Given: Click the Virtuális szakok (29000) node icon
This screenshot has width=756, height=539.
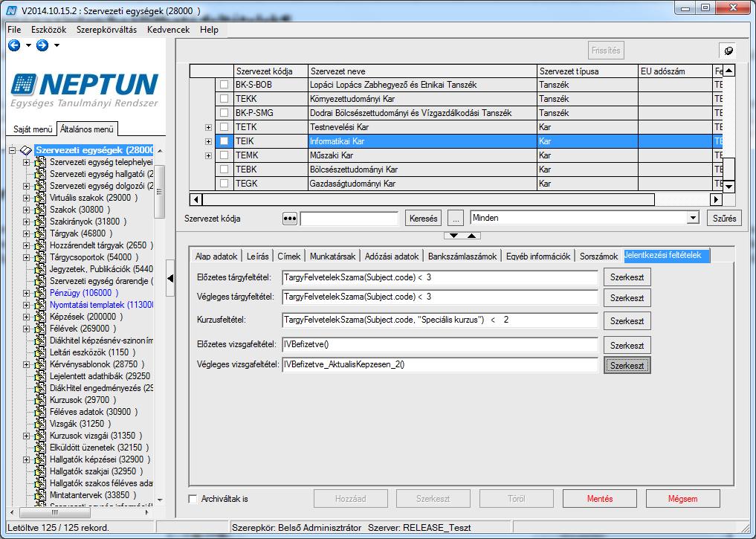Looking at the screenshot, I should (x=40, y=198).
